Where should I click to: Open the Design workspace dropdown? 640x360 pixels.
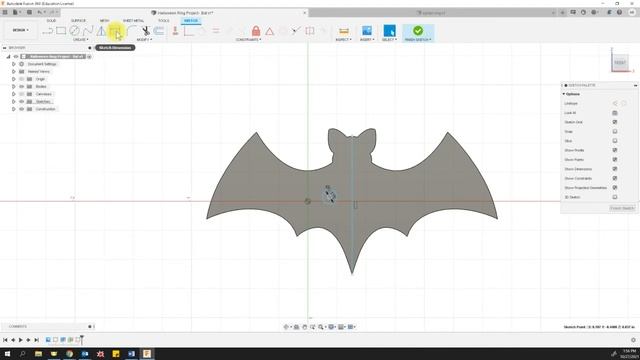(x=20, y=30)
